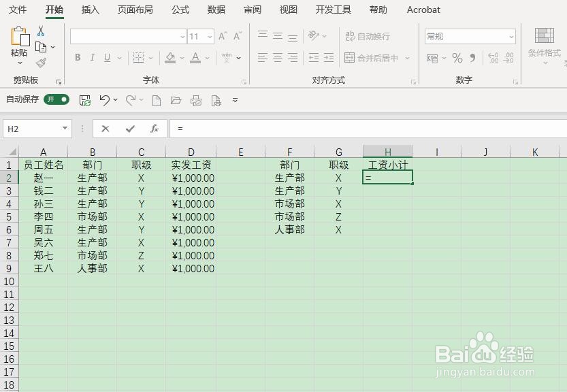Expand the borders dropdown arrow
Viewport: 567px width, 392px height.
150,58
